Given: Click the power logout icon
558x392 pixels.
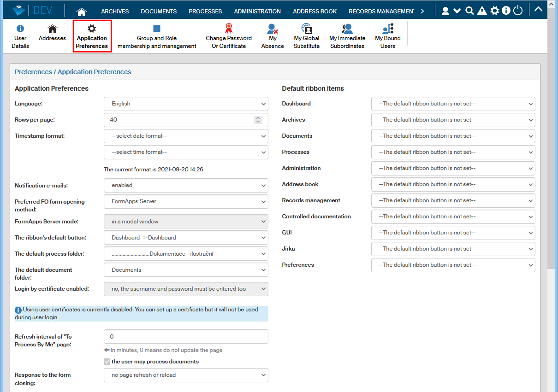Looking at the screenshot, I should click(x=518, y=11).
